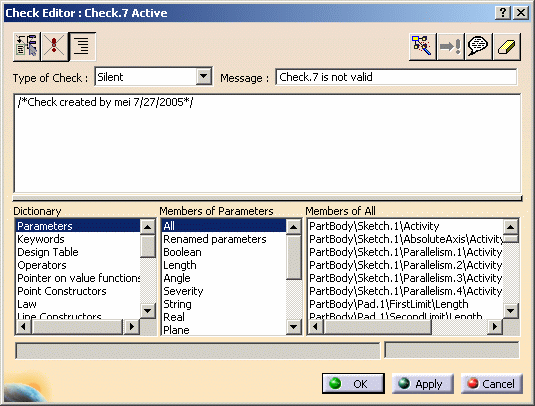Select Parallelism.4\Activity parameter
This screenshot has width=535, height=406.
point(405,291)
